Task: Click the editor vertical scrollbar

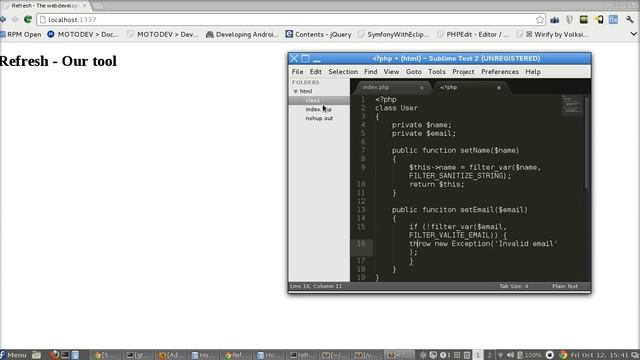Action: [587, 142]
